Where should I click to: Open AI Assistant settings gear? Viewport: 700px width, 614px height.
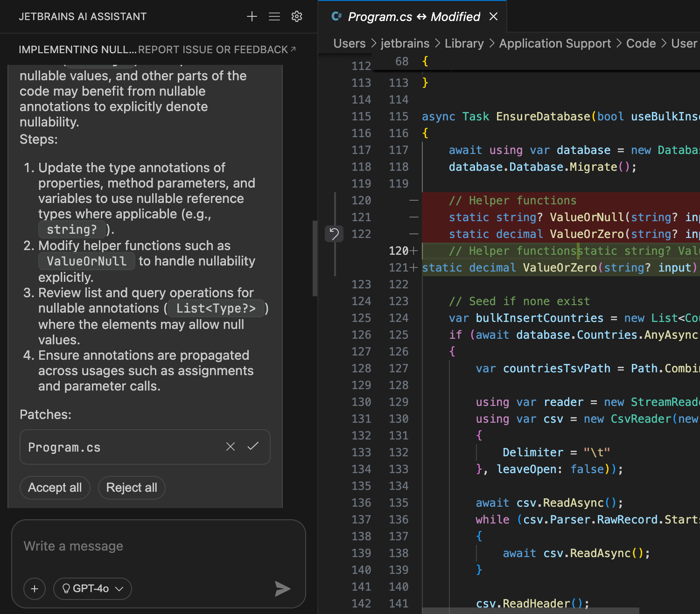pyautogui.click(x=297, y=16)
